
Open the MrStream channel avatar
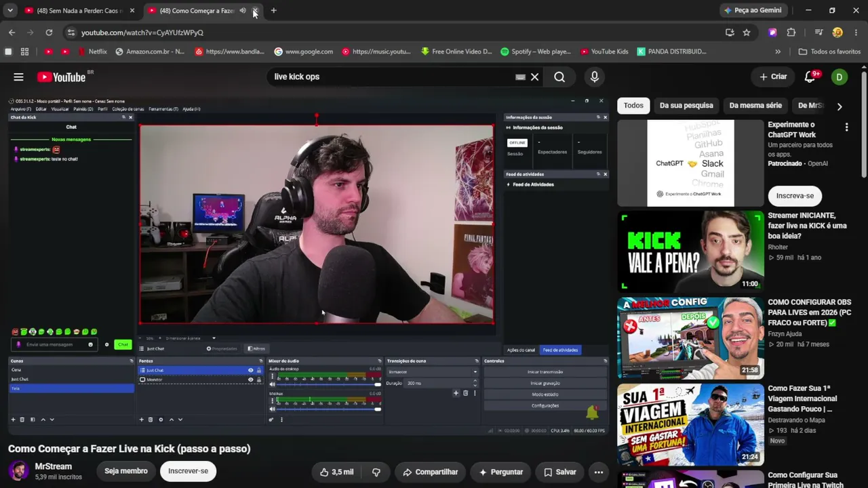(x=19, y=471)
